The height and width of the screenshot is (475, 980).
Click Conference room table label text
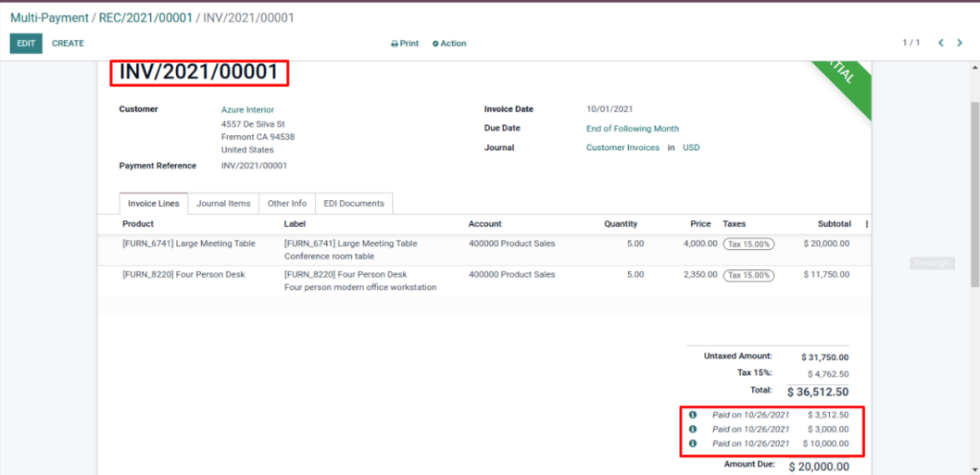(x=329, y=257)
